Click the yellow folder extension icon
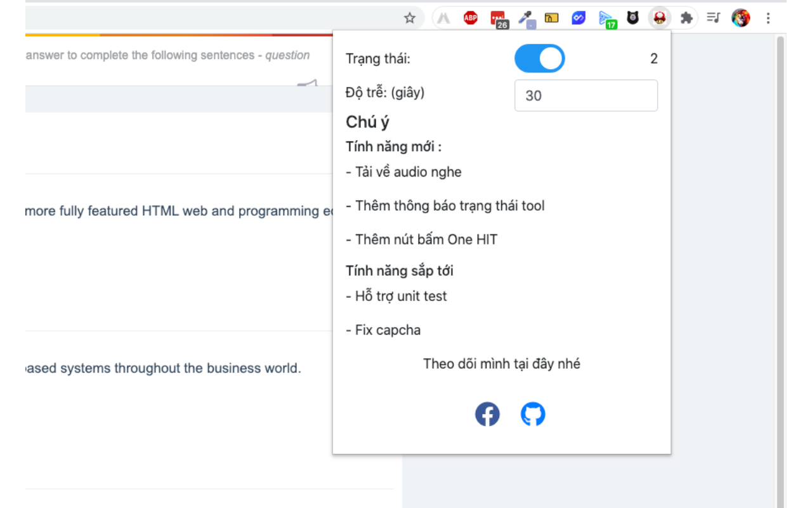This screenshot has width=812, height=508. coord(551,18)
